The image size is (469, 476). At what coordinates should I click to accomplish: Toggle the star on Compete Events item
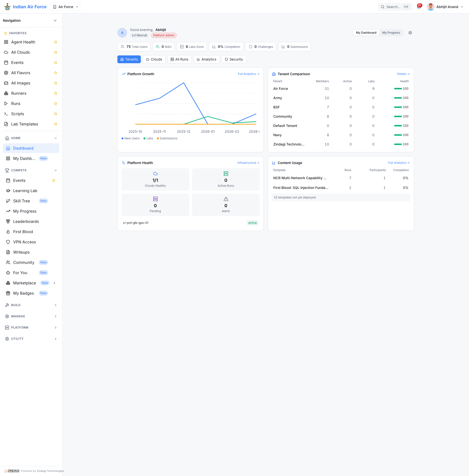tap(54, 181)
